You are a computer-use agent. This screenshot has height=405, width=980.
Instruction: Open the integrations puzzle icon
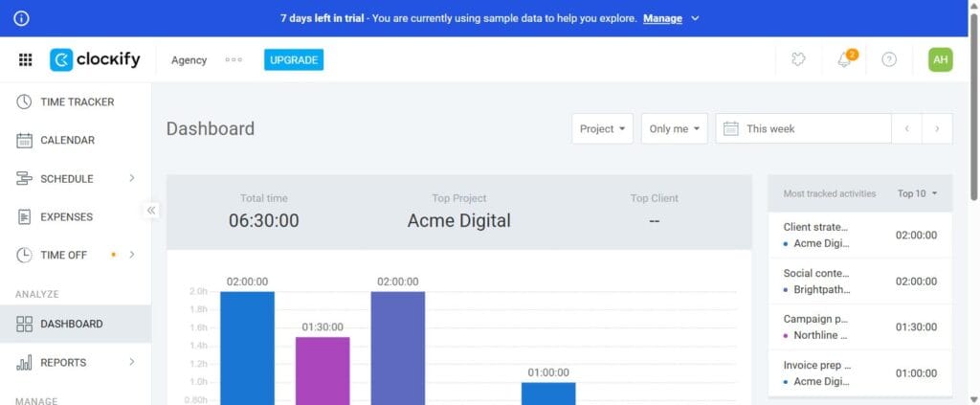[x=798, y=59]
